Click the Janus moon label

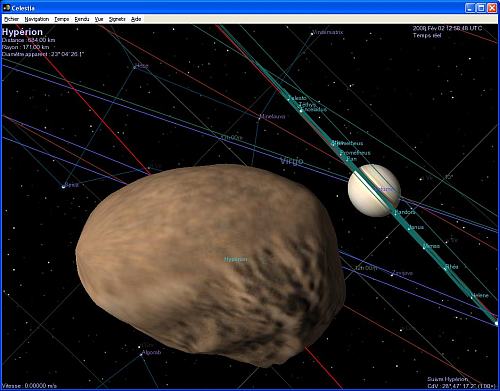[x=416, y=227]
